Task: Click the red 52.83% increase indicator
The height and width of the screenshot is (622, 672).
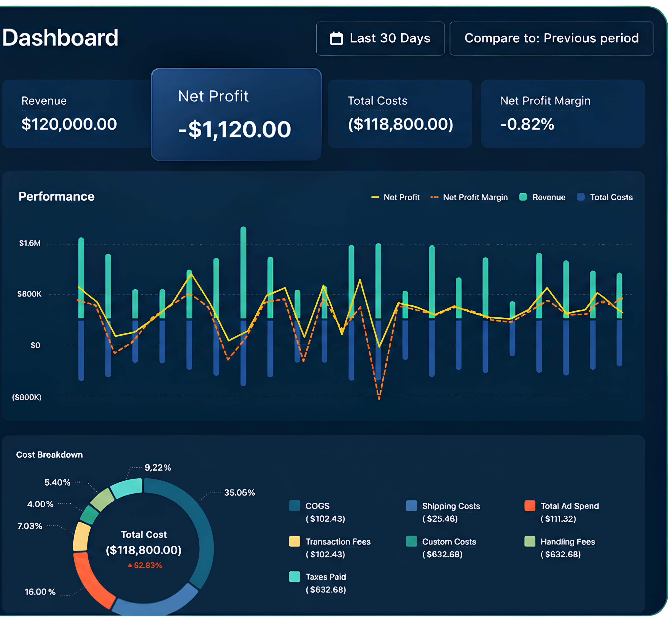Action: coord(145,565)
